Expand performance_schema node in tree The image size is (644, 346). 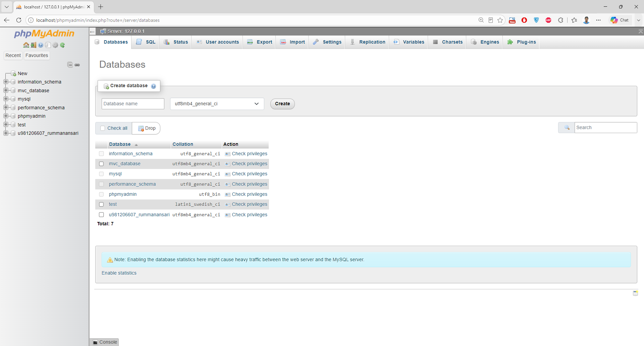[x=6, y=107]
